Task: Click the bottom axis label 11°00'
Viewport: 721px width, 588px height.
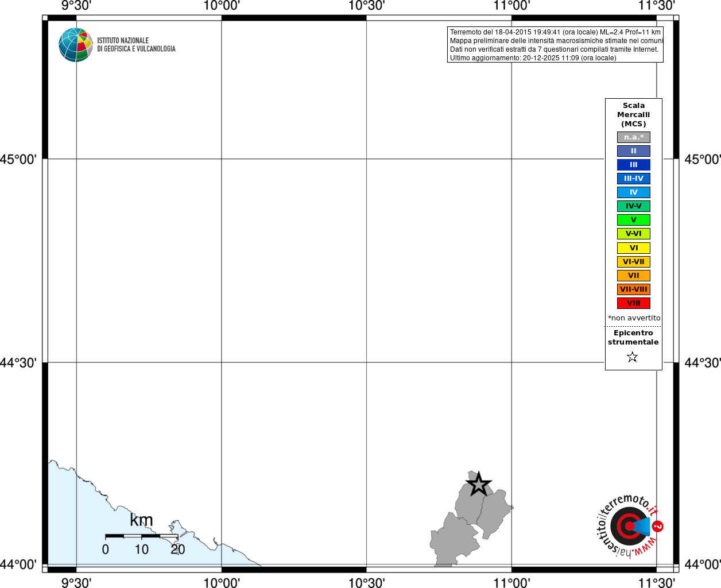Action: coord(511,582)
